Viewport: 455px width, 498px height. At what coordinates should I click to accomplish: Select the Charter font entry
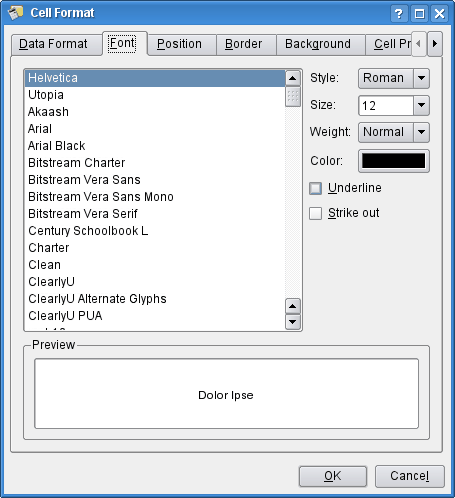[155, 248]
